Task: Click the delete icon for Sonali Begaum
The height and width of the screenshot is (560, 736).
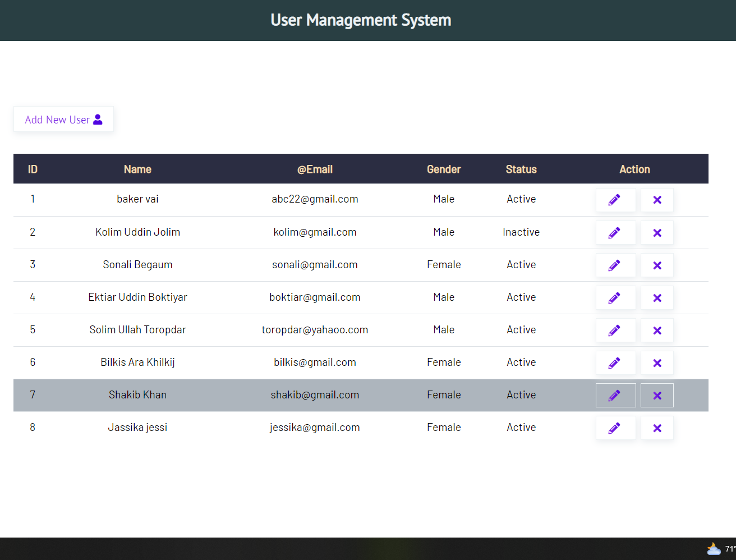Action: click(x=657, y=265)
